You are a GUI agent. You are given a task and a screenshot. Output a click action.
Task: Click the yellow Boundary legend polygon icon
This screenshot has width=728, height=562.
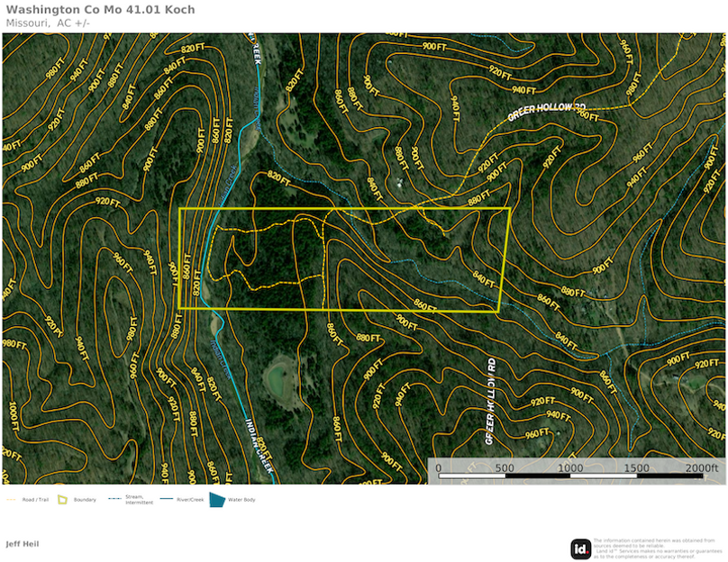pos(63,499)
